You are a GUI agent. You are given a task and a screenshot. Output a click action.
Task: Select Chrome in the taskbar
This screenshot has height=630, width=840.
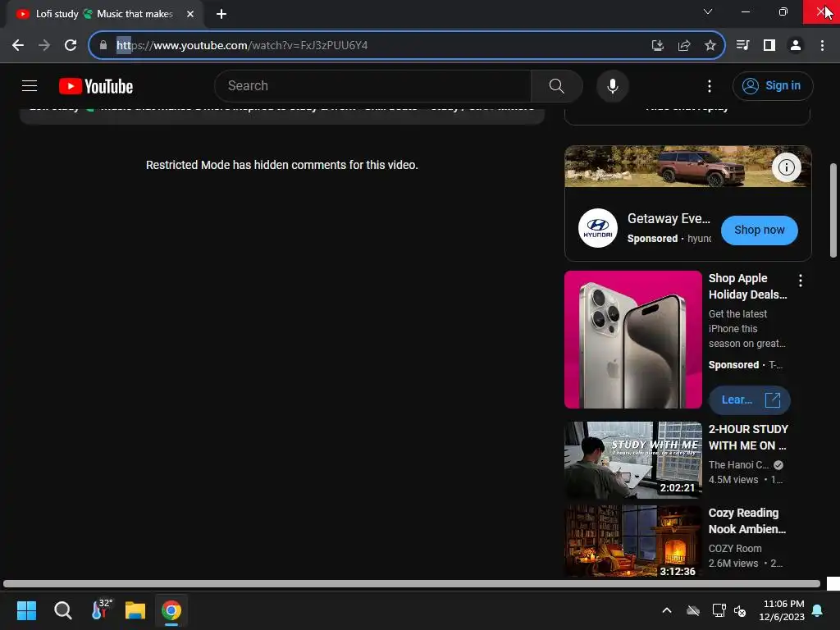171,610
